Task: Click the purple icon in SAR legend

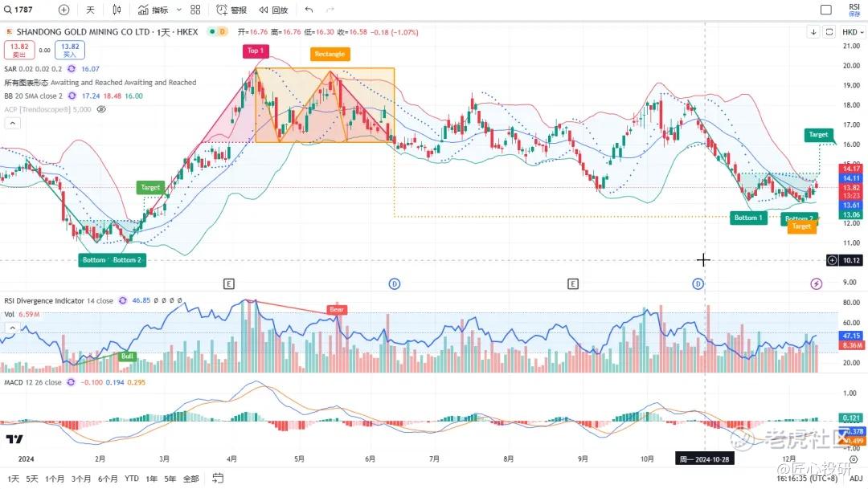Action: (72, 68)
